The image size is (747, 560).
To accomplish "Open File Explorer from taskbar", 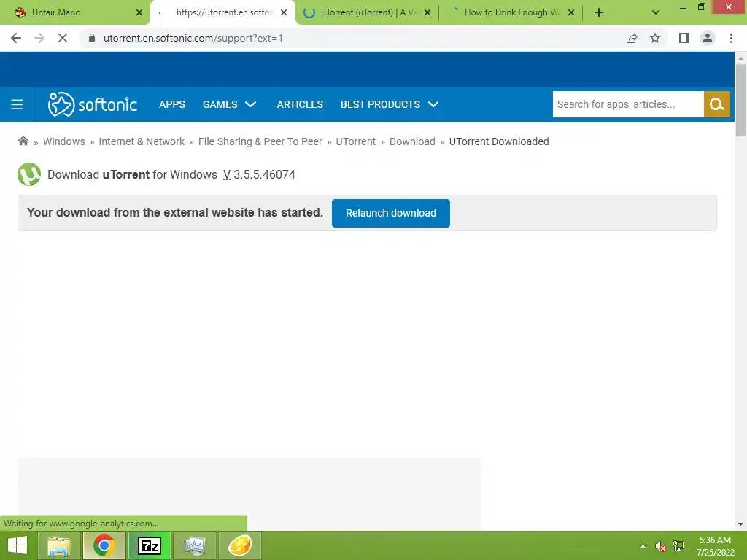I will click(x=58, y=545).
